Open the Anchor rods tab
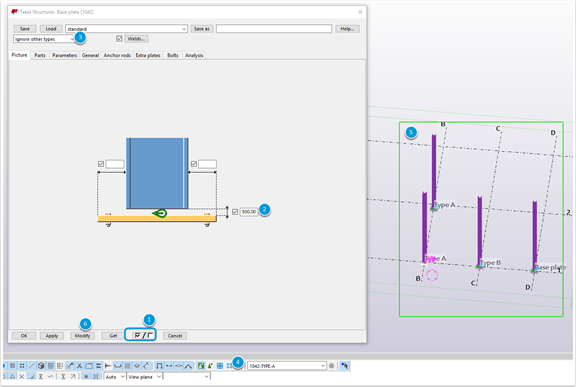The image size is (576, 387). pyautogui.click(x=117, y=55)
